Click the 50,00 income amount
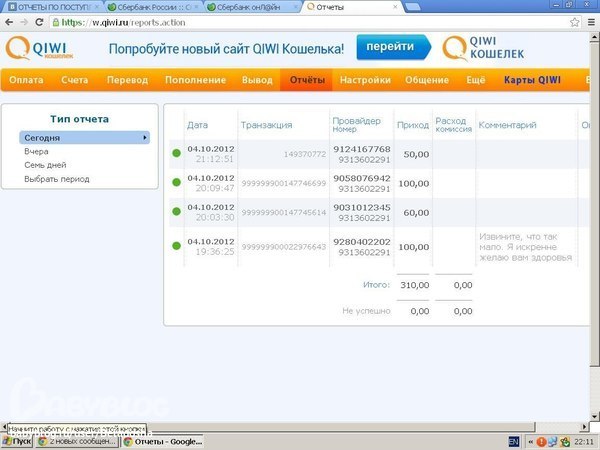This screenshot has height=450, width=600. [x=416, y=154]
